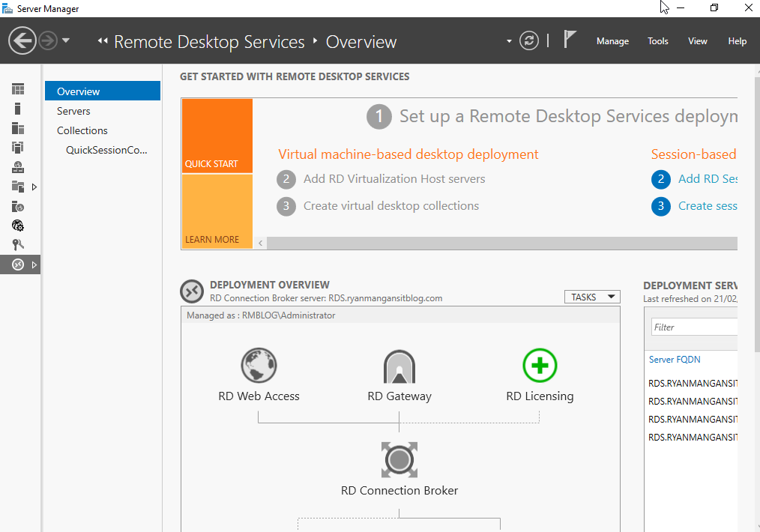Select Remote Desktop Services sidebar icon
Screen dimensions: 760x532
(18, 265)
